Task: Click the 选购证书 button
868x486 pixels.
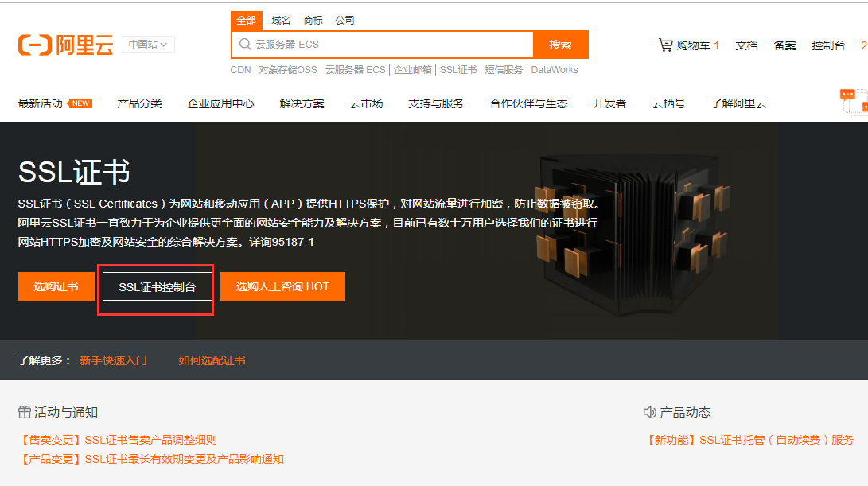Action: point(56,286)
